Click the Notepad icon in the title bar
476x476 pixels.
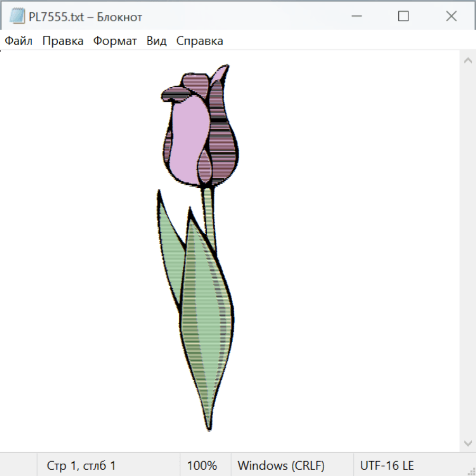coord(17,16)
